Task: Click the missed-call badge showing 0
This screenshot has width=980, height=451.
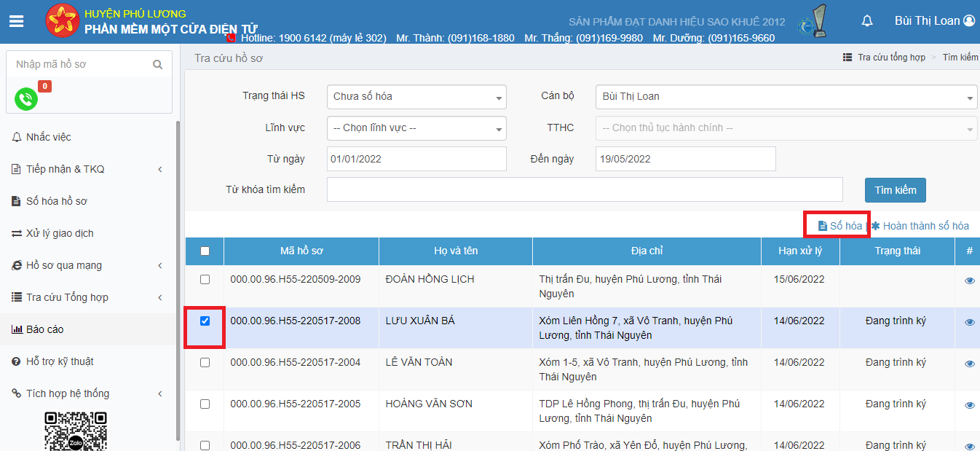Action: [x=44, y=87]
